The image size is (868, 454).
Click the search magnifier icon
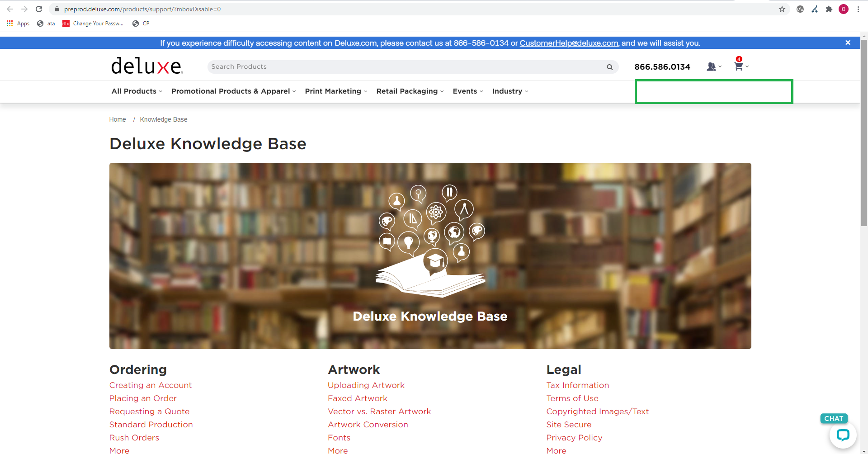click(609, 67)
